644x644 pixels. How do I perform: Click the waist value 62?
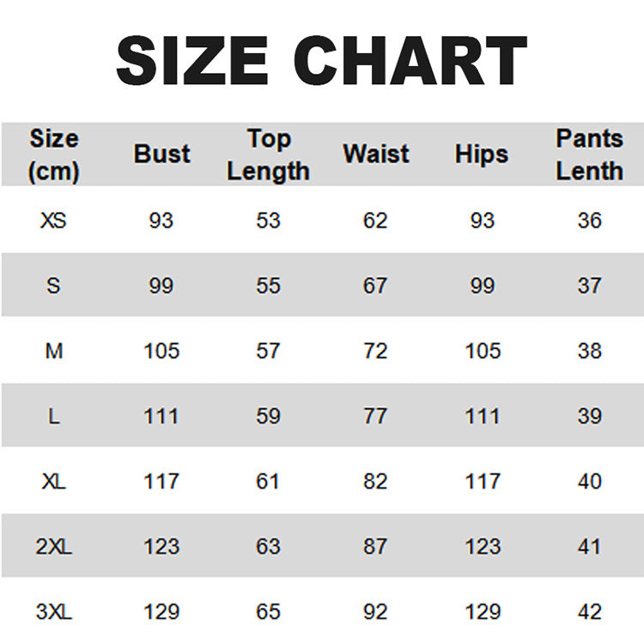click(x=375, y=221)
